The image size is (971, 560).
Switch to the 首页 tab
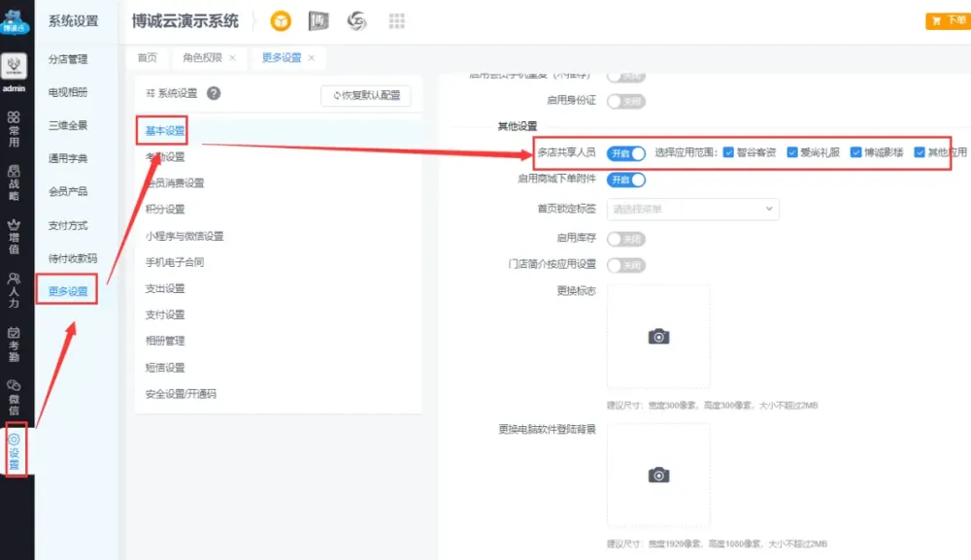tap(147, 58)
